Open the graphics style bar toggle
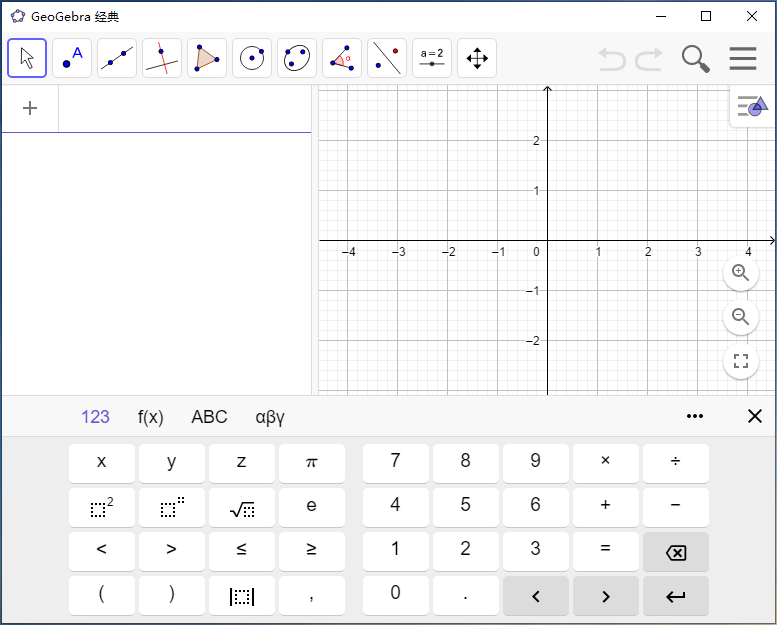Viewport: 777px width, 625px height. tap(753, 106)
